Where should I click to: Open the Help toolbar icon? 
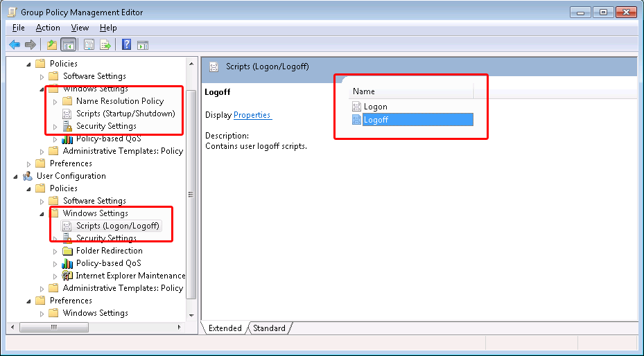[x=126, y=45]
